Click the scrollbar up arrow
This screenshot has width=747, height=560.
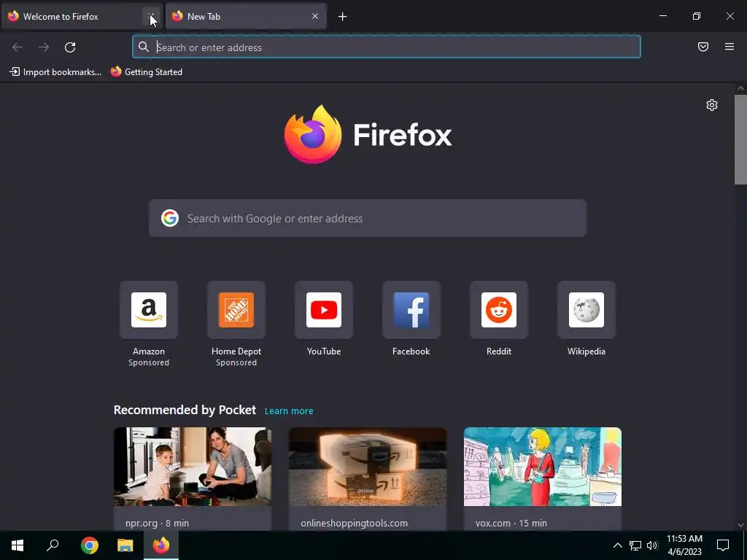740,88
